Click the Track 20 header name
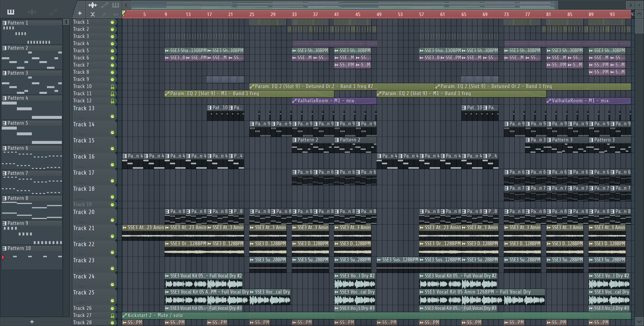This screenshot has width=644, height=326. (84, 212)
